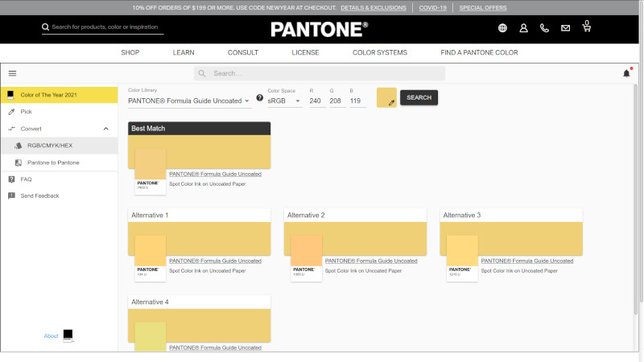Click the phone contact icon
The image size is (644, 362).
click(544, 28)
